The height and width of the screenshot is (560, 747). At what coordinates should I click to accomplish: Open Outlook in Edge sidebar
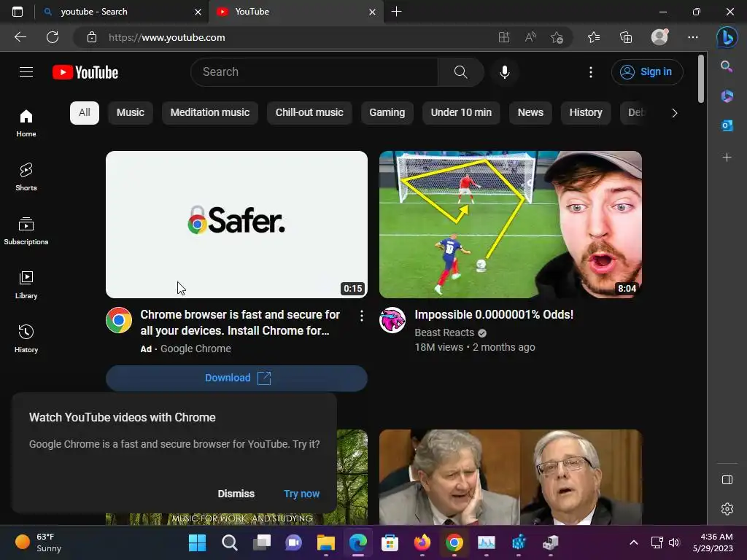coord(727,125)
